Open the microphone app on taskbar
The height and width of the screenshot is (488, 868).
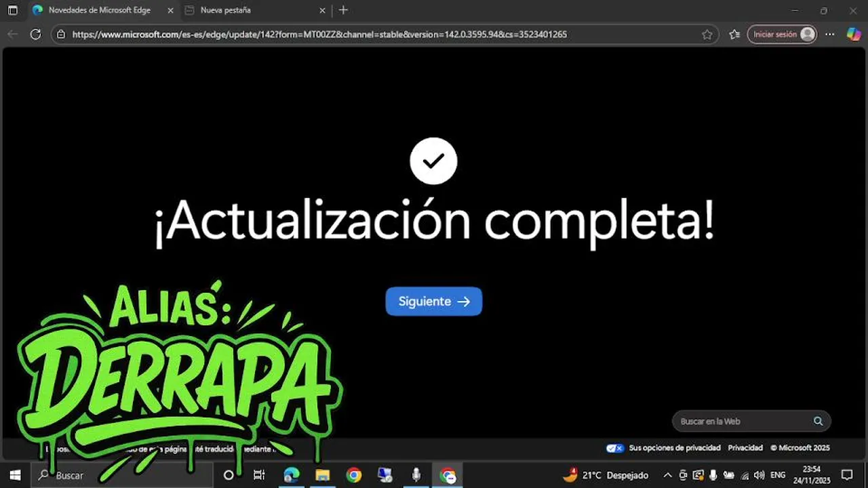(416, 475)
